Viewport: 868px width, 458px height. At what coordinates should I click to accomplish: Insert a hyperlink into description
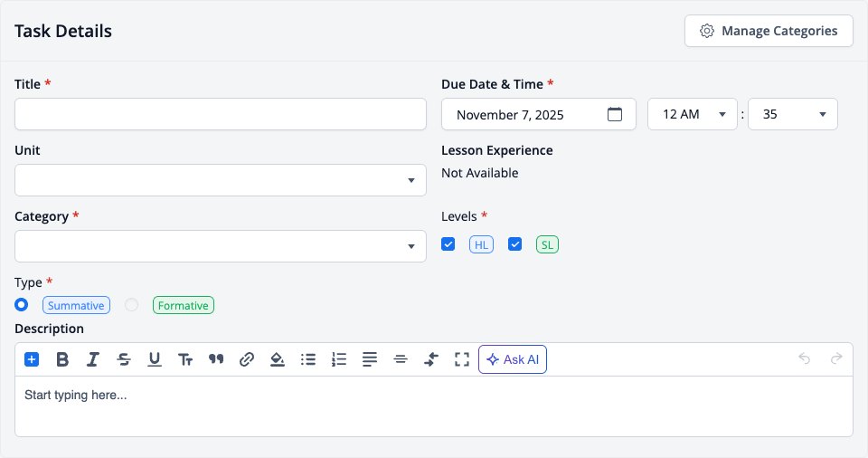[246, 359]
